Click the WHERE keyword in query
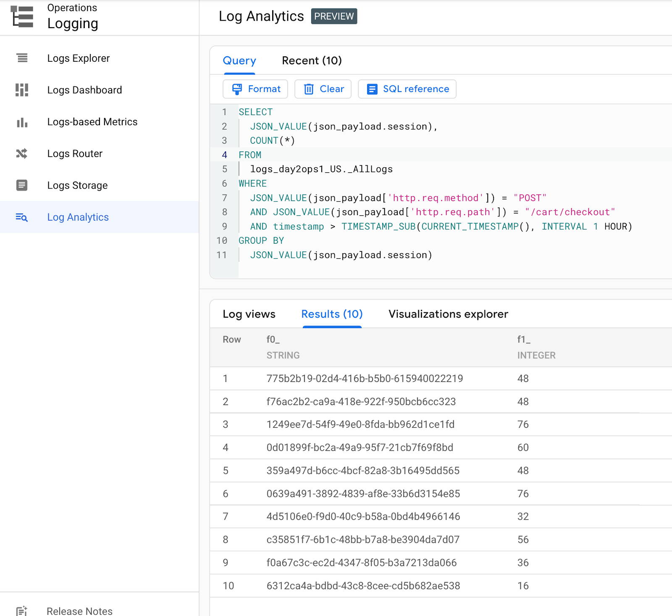672x616 pixels. [253, 184]
